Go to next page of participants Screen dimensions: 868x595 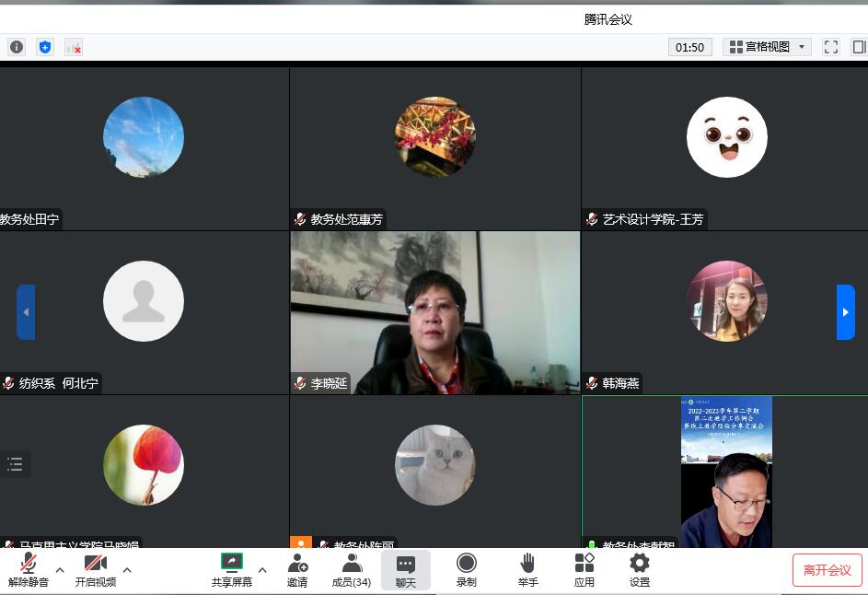point(845,312)
